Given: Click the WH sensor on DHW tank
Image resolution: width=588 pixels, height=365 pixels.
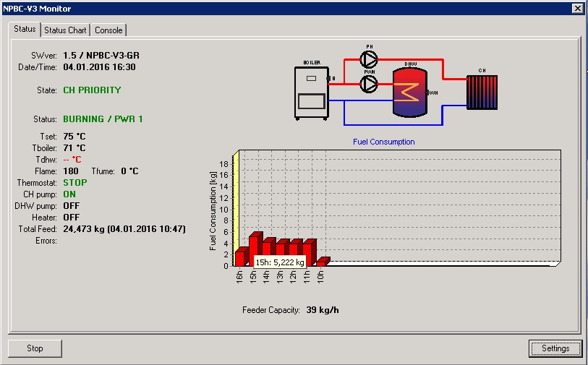Looking at the screenshot, I should coord(433,93).
